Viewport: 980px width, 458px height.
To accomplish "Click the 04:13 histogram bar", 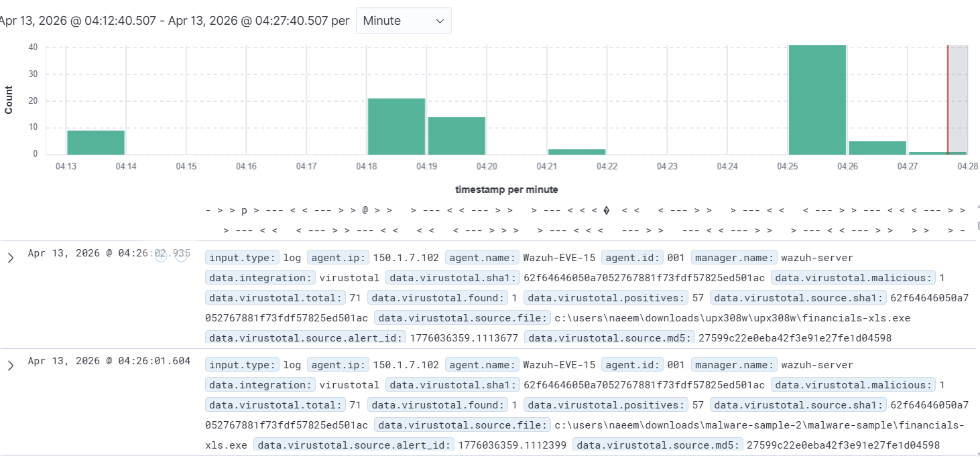I will [96, 142].
